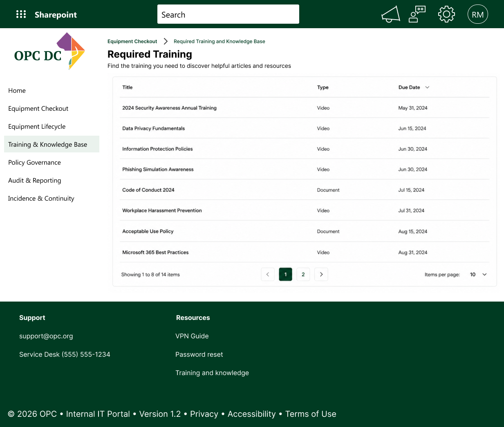Open the app launcher grid icon
504x427 pixels.
21,14
